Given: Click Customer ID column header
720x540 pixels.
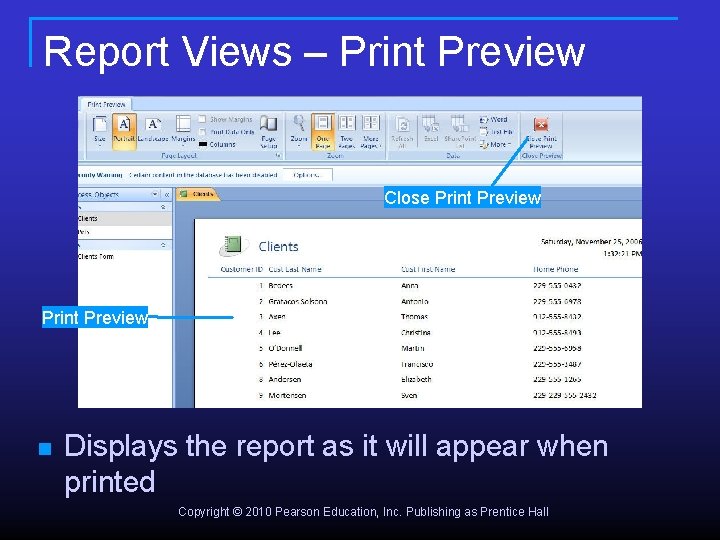Looking at the screenshot, I should [242, 269].
